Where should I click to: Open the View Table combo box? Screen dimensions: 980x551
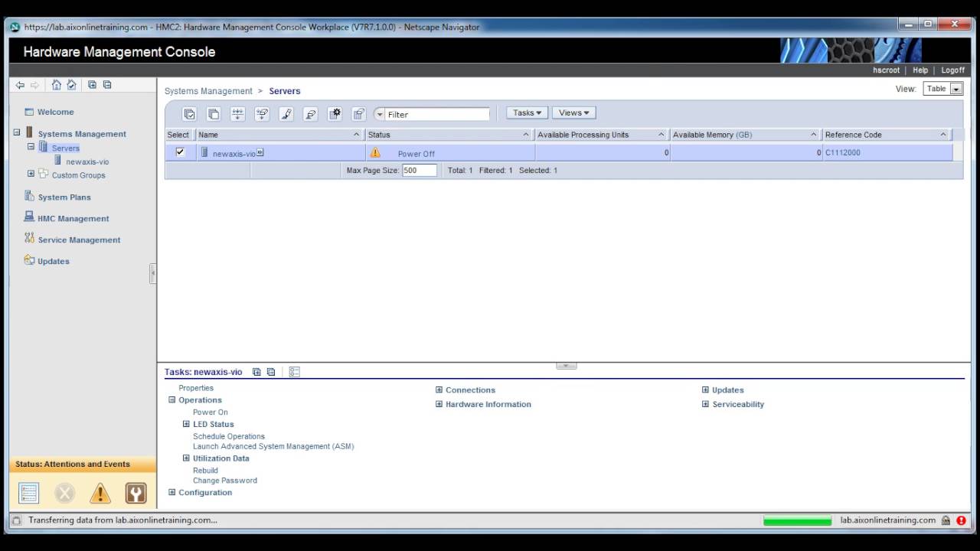942,89
